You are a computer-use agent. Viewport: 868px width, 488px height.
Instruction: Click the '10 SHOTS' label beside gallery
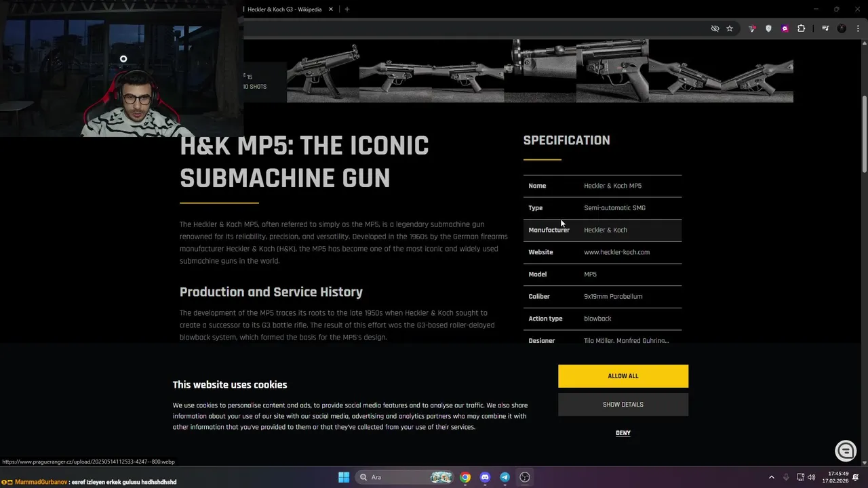tap(255, 87)
